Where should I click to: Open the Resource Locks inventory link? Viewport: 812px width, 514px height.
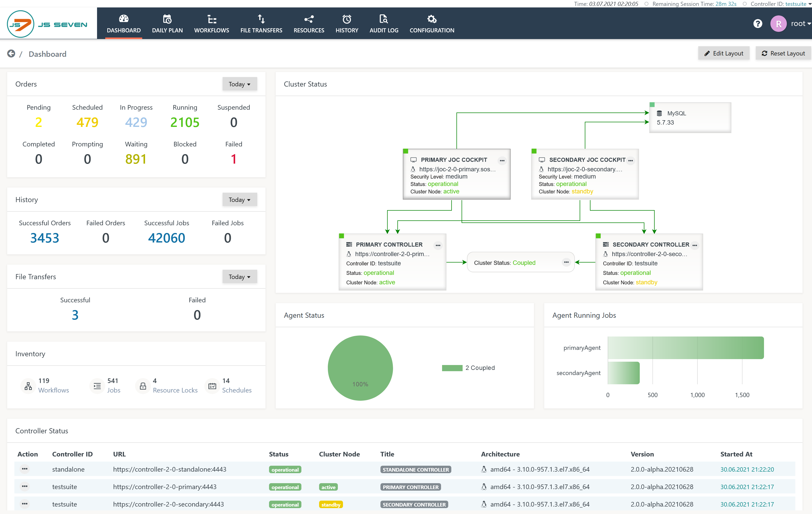coord(175,390)
